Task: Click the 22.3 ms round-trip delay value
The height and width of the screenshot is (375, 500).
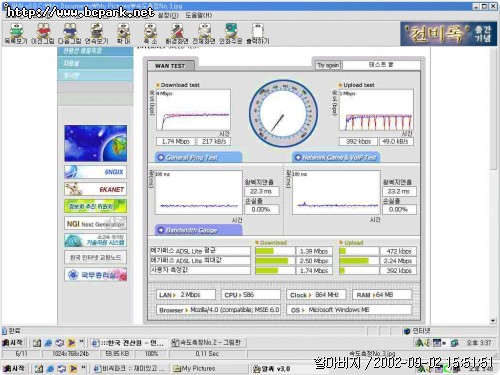Action: click(x=261, y=191)
